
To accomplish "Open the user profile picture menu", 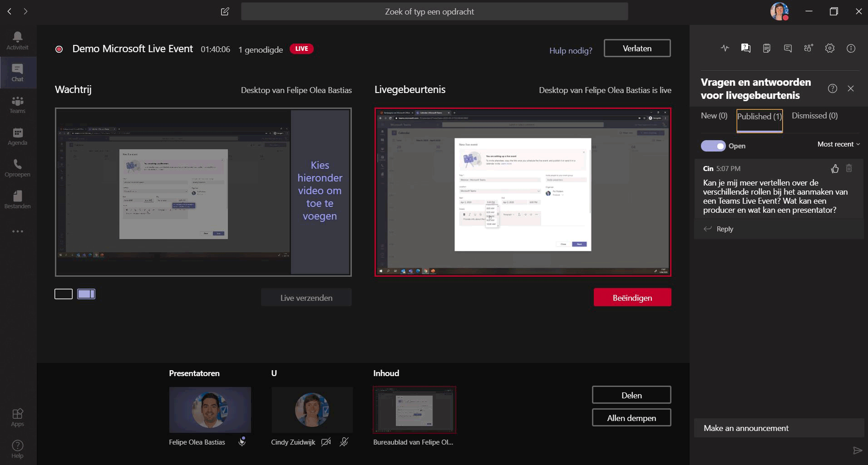I will pos(779,11).
